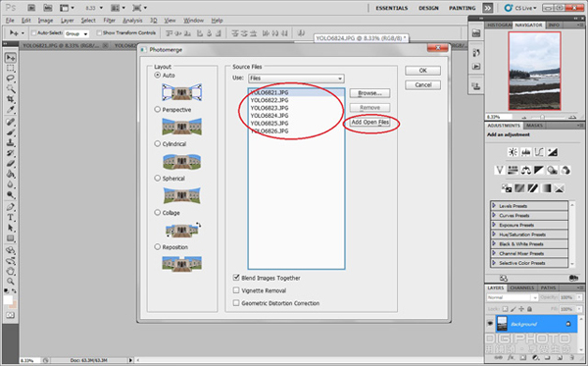Add a Brightness/Contrast adjustment

point(513,152)
